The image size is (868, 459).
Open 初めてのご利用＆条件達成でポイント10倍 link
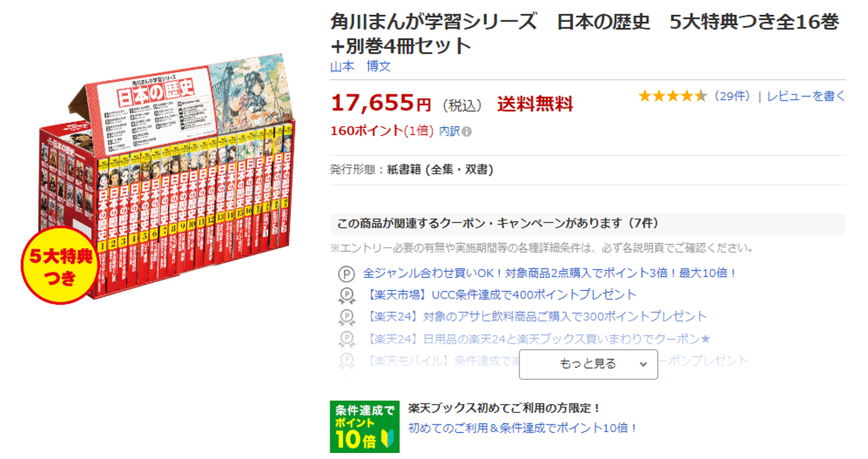pyautogui.click(x=523, y=428)
